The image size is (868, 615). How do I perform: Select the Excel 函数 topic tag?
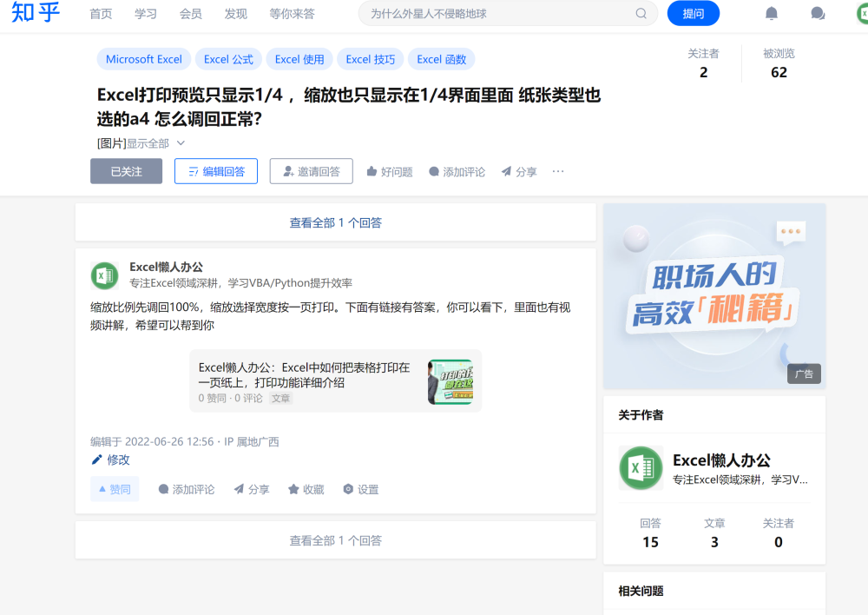click(441, 59)
